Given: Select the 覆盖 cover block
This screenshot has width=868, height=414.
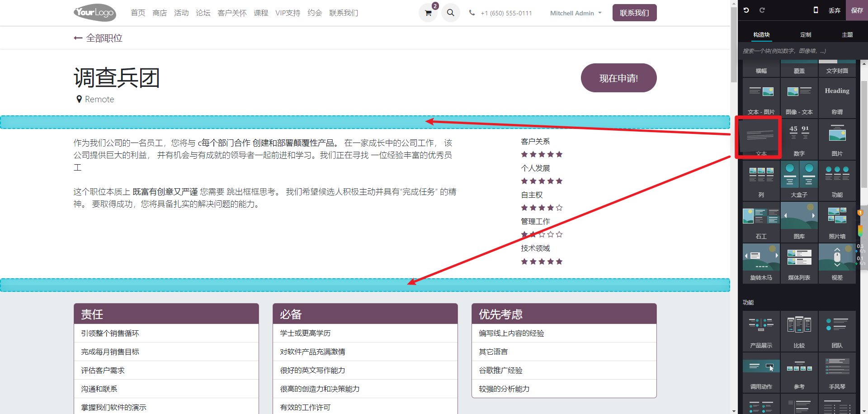Looking at the screenshot, I should point(799,68).
